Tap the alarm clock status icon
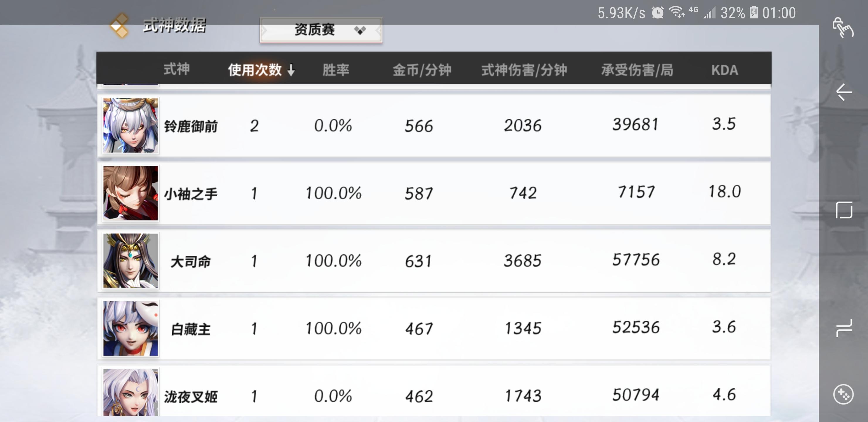Image resolution: width=868 pixels, height=422 pixels. point(657,13)
